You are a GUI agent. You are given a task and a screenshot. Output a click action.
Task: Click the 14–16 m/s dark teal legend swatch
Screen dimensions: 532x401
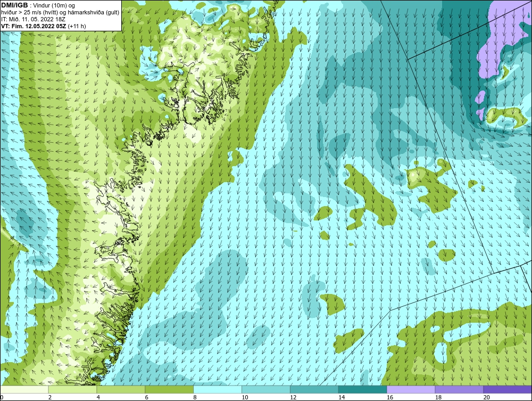coord(363,389)
